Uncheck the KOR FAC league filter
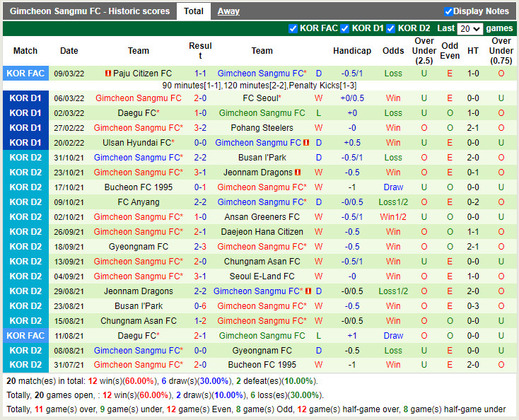Screen dimensions: 519x420 click(293, 29)
